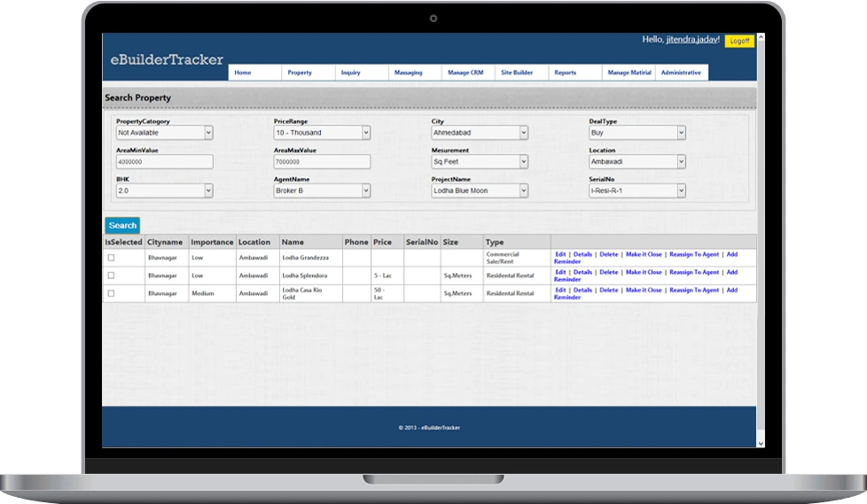Check the IsSelected box for Lodha Grandezza
Viewport: 867px width, 504px height.
pyautogui.click(x=111, y=258)
